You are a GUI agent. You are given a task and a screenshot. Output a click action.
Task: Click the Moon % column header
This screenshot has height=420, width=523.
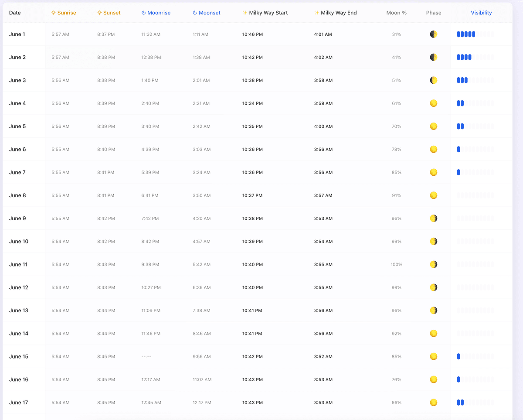coord(396,13)
